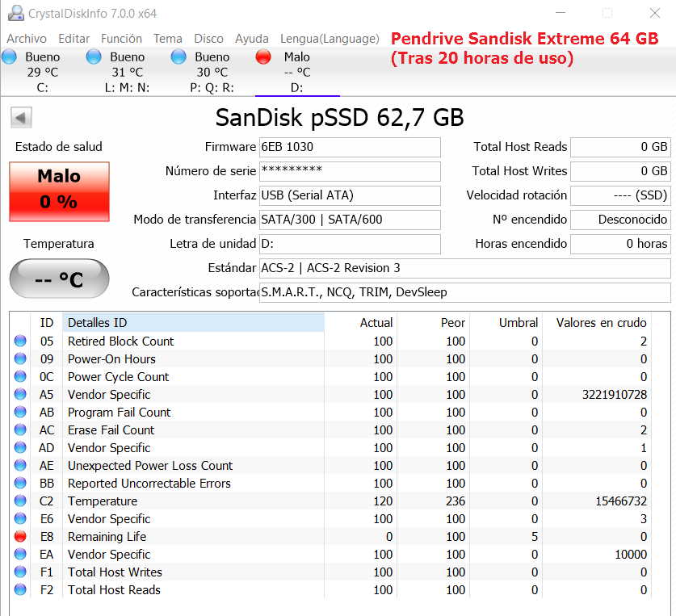Viewport: 676px width, 616px height.
Task: Click the Horas encendido value 0 horas
Action: pos(620,244)
